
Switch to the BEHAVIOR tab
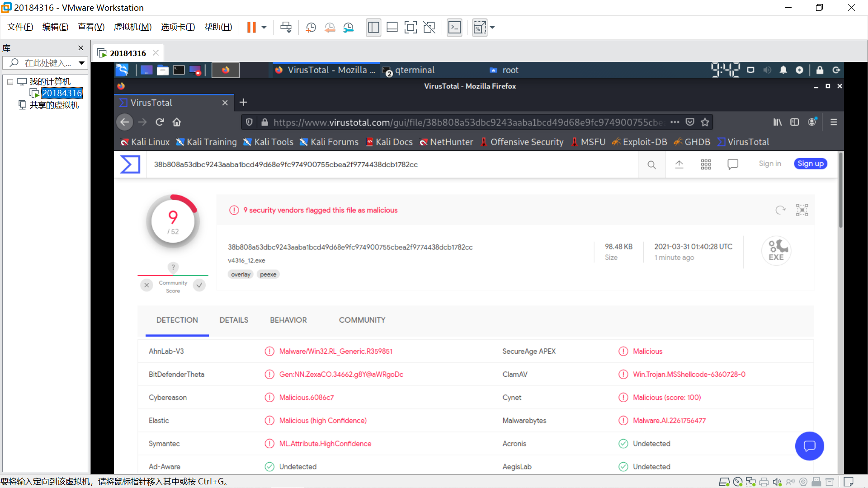(x=288, y=320)
